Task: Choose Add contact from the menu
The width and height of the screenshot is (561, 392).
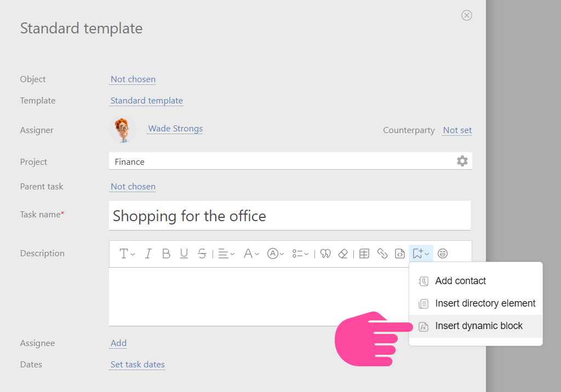Action: (x=476, y=281)
